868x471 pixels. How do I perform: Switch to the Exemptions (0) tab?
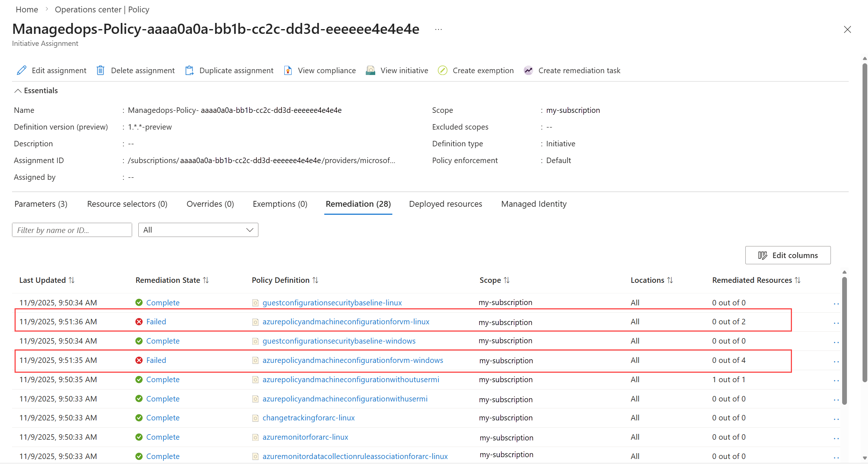tap(280, 204)
